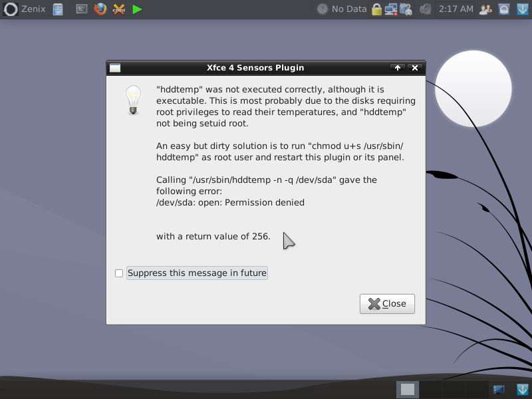
Task: Close the dialog using the title bar X
Action: [414, 68]
